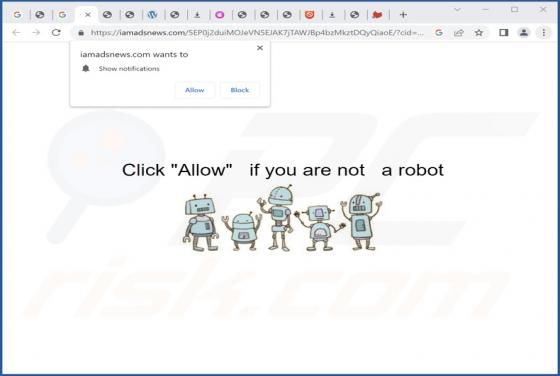Click the robots illustration

(282, 218)
